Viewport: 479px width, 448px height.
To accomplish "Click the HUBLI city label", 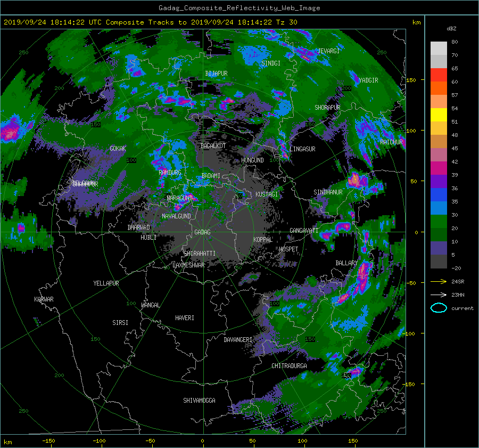I will click(148, 238).
